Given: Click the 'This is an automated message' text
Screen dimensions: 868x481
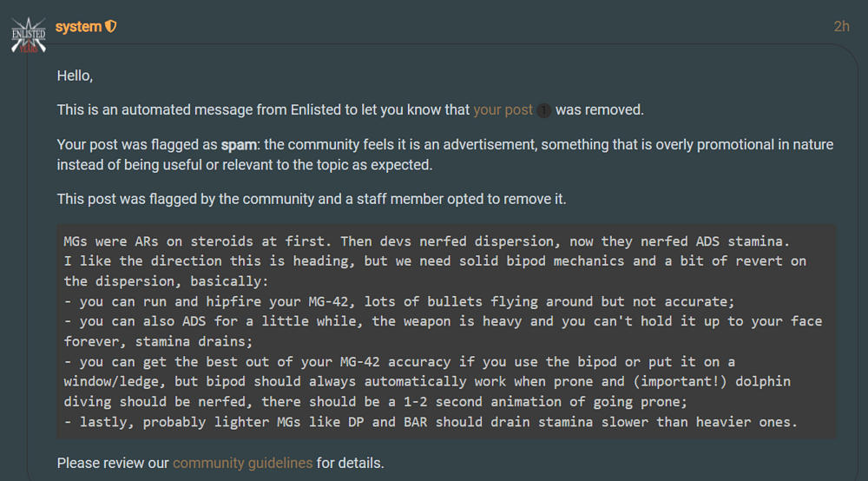Looking at the screenshot, I should point(263,109).
